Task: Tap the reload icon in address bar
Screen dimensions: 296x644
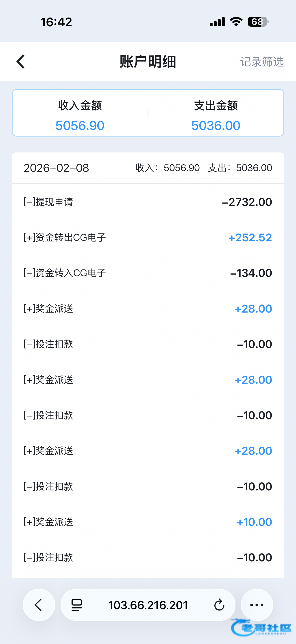Action: click(219, 605)
